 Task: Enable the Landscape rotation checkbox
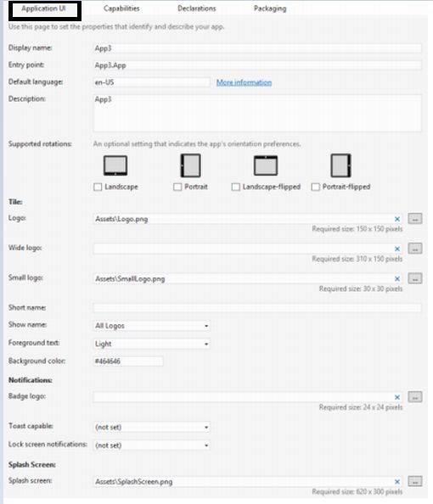point(98,187)
